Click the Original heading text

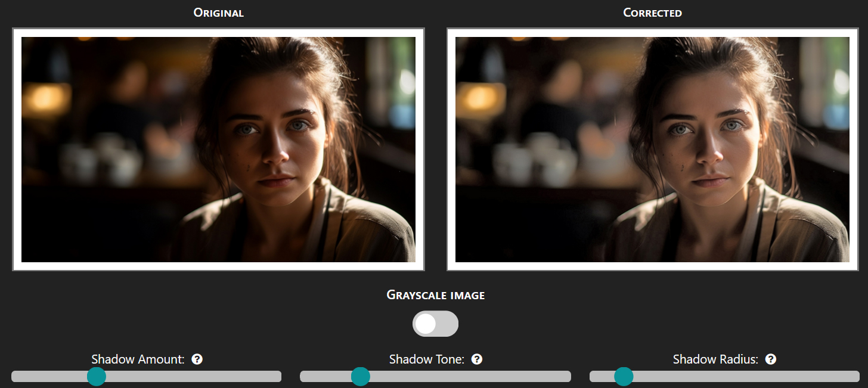(218, 12)
